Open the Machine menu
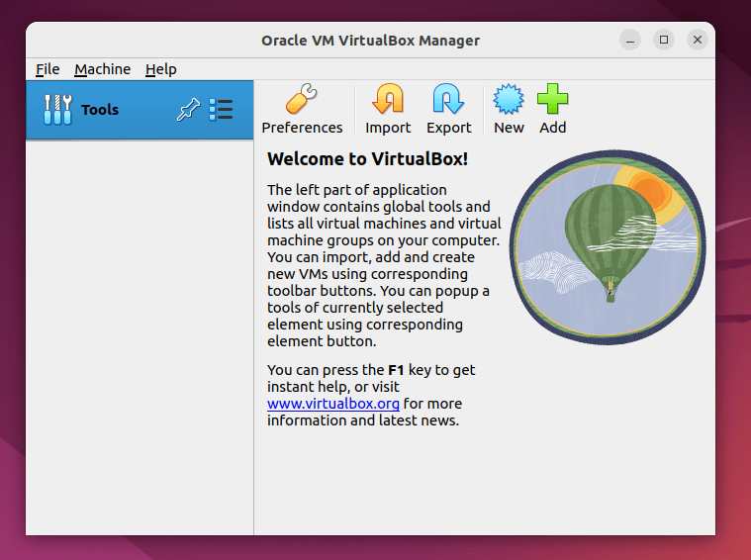 103,69
